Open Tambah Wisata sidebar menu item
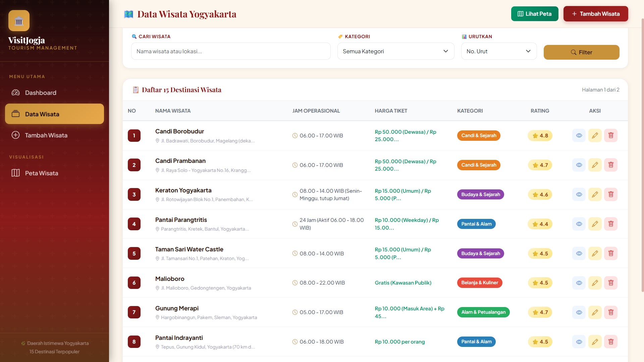Screen dimensions: 644x362 tap(54, 135)
